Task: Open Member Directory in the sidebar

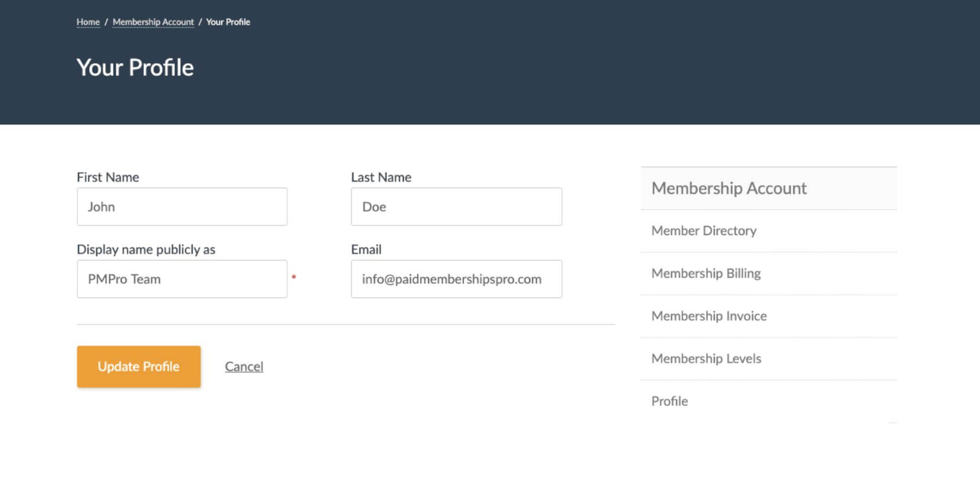Action: click(703, 231)
